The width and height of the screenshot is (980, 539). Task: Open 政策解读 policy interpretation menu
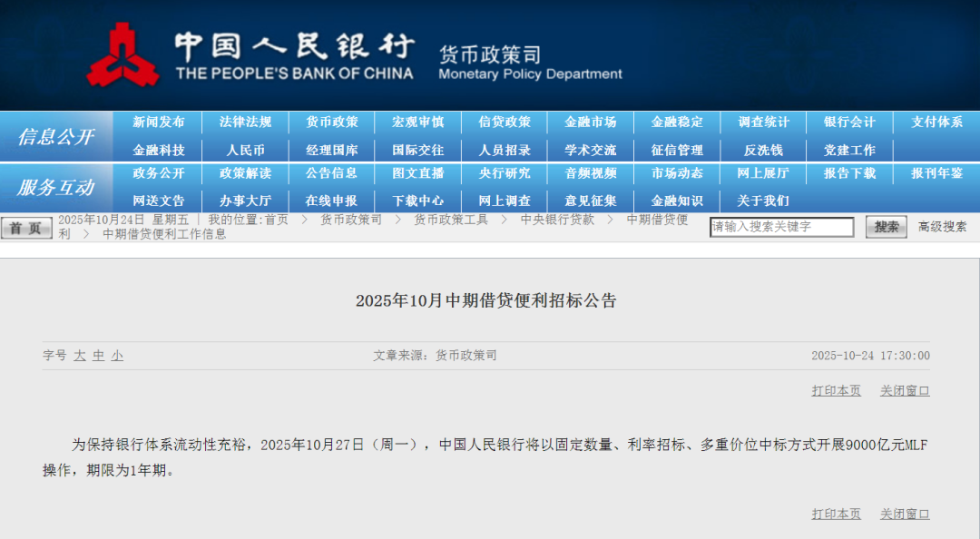(x=245, y=172)
